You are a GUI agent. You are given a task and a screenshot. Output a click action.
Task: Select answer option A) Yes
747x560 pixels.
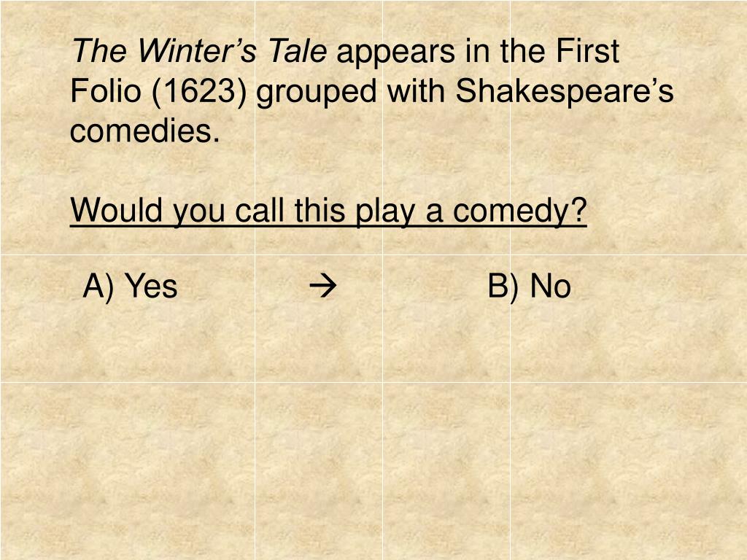click(x=130, y=287)
